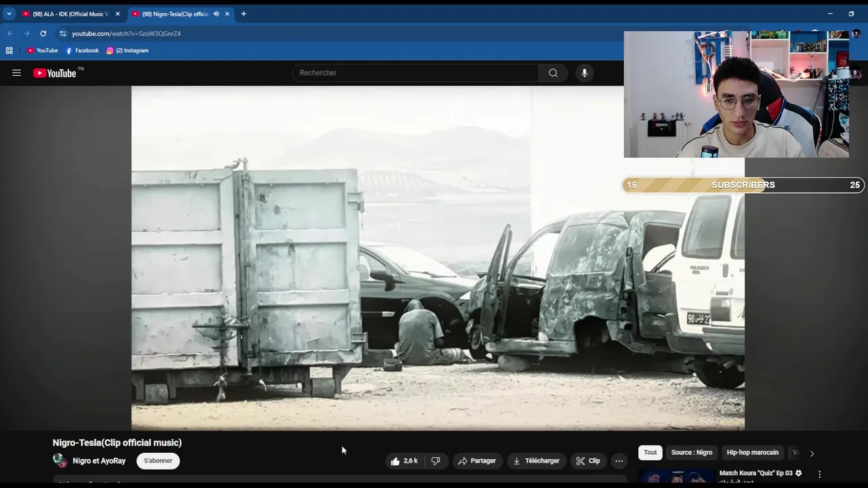This screenshot has width=868, height=488.
Task: Open a new browser tab
Action: [243, 14]
